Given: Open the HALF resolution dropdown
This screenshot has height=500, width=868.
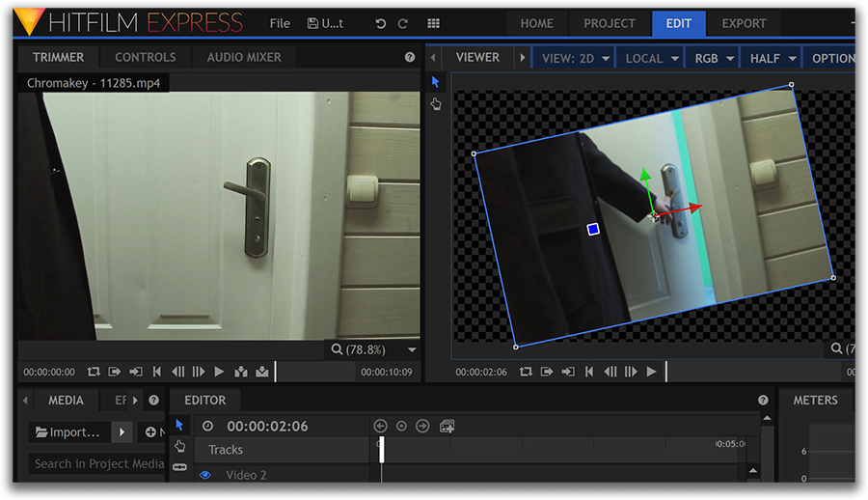Looking at the screenshot, I should (x=773, y=58).
